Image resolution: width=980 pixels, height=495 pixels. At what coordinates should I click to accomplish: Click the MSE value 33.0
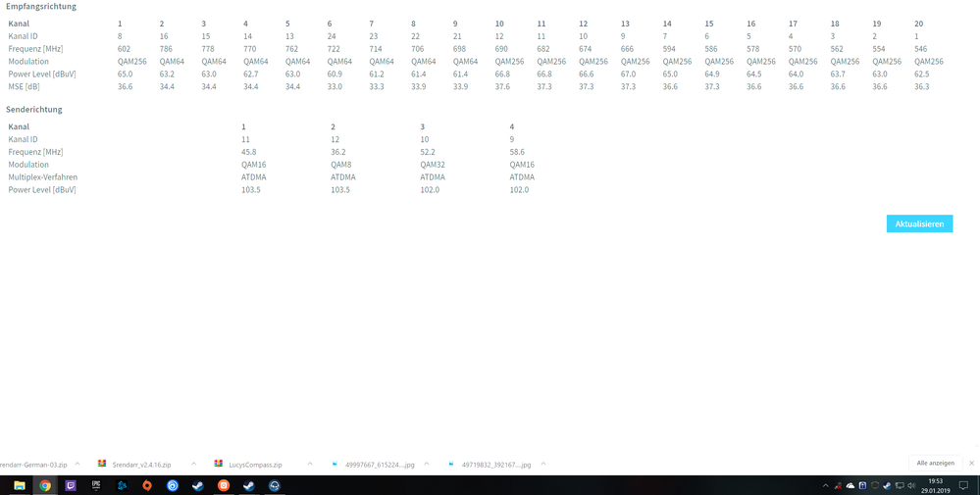click(335, 86)
